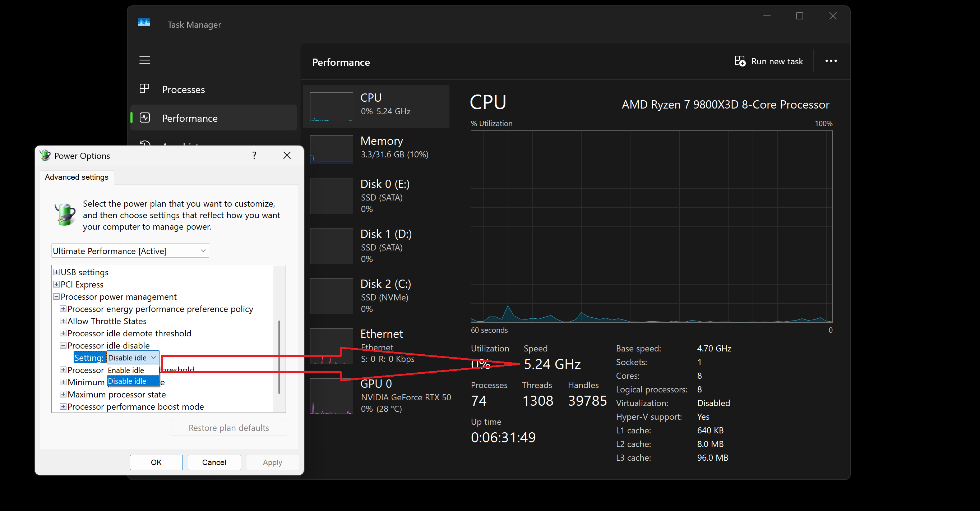Expand the PCI Express tree node

tap(56, 284)
